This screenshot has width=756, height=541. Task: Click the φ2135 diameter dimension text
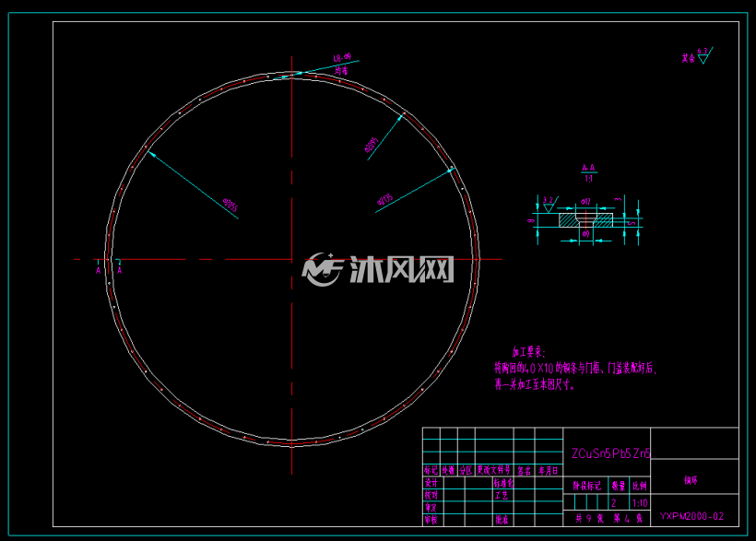click(x=385, y=200)
